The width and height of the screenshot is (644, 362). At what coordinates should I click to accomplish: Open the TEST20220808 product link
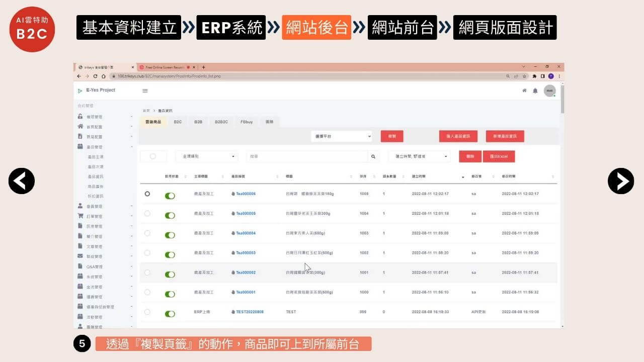point(250,312)
